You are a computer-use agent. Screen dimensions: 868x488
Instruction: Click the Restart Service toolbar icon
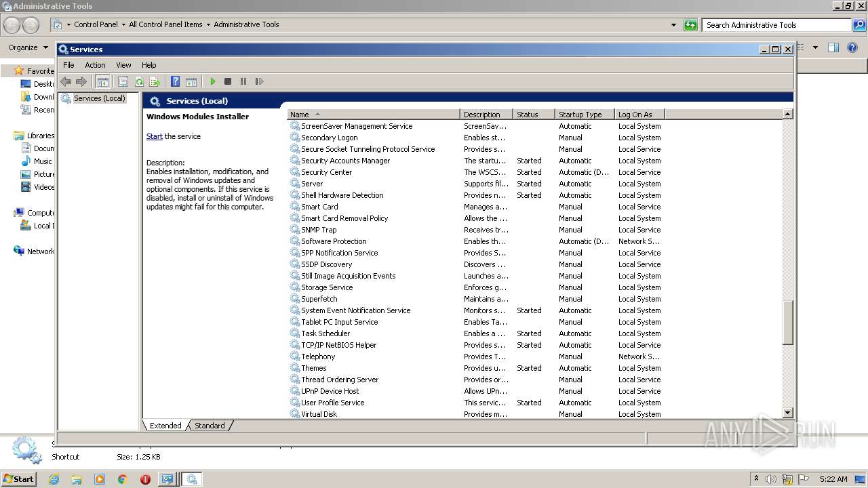[x=259, y=81]
